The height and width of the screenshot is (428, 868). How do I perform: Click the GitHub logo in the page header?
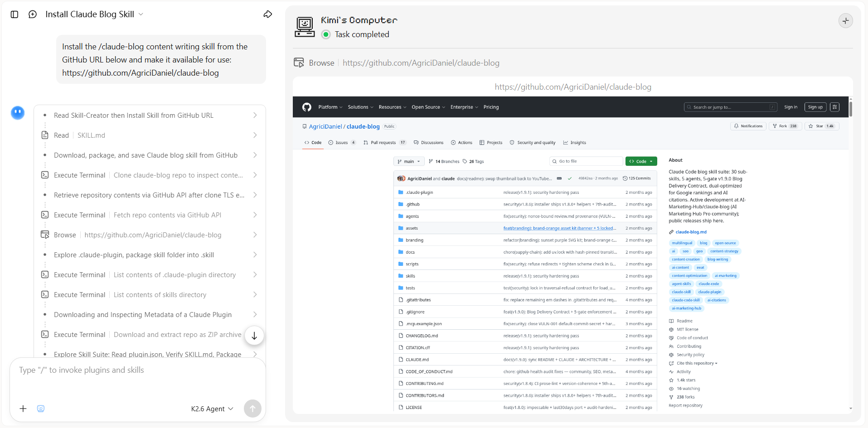point(307,107)
